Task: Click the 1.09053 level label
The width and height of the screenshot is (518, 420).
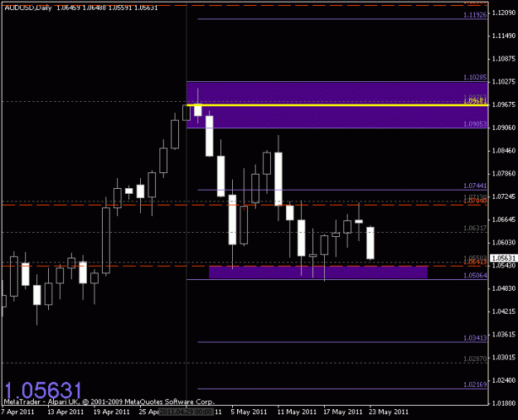Action: (x=475, y=123)
